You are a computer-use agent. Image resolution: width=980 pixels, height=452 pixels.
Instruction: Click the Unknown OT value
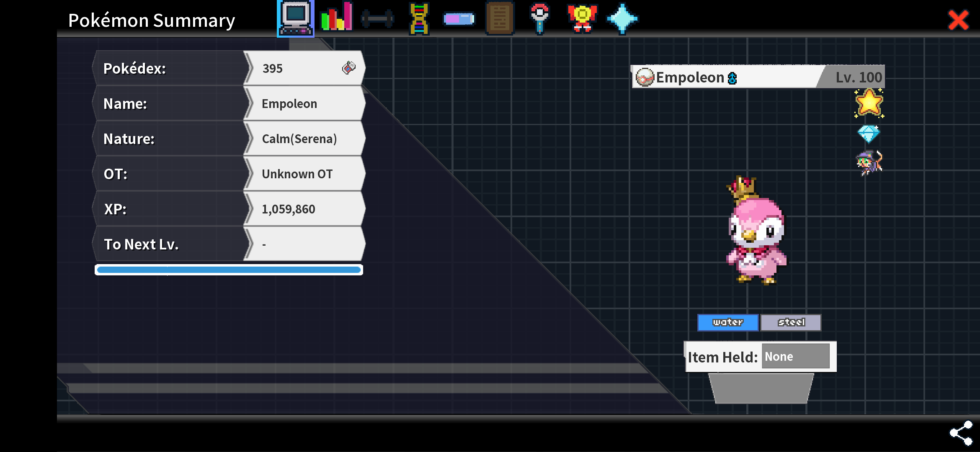(x=297, y=174)
